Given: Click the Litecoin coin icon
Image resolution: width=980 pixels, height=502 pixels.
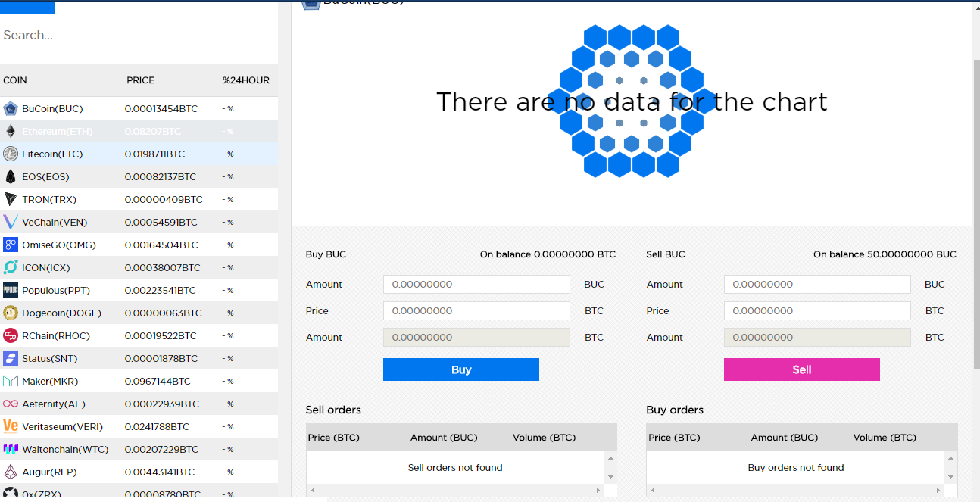Looking at the screenshot, I should pos(11,154).
